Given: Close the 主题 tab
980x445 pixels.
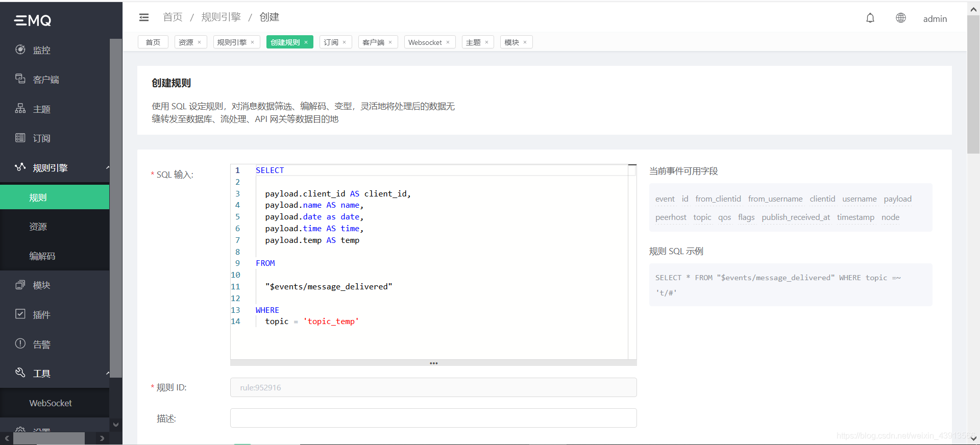Looking at the screenshot, I should click(487, 42).
